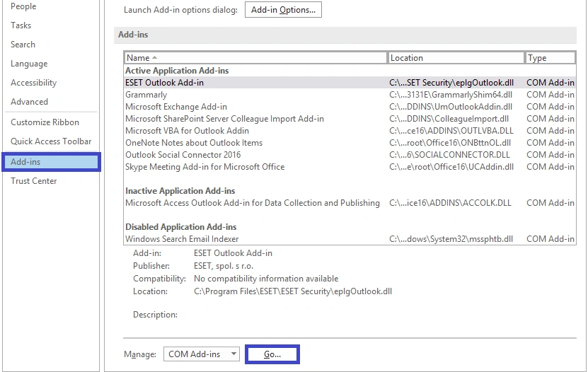Go to Language settings

coord(29,64)
